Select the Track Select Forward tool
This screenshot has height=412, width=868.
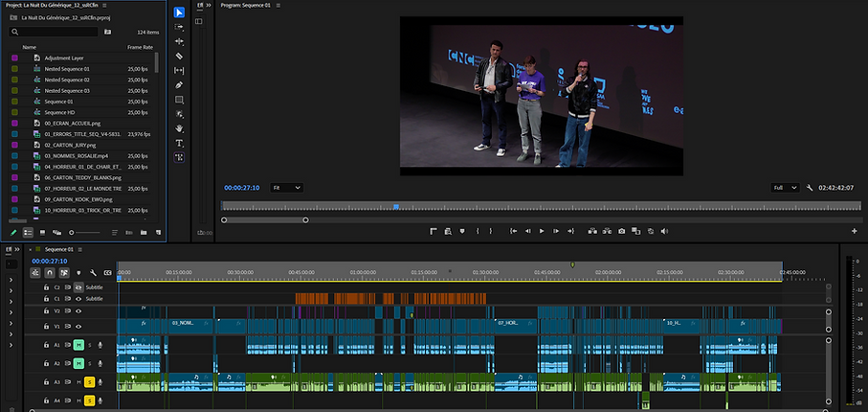(179, 27)
